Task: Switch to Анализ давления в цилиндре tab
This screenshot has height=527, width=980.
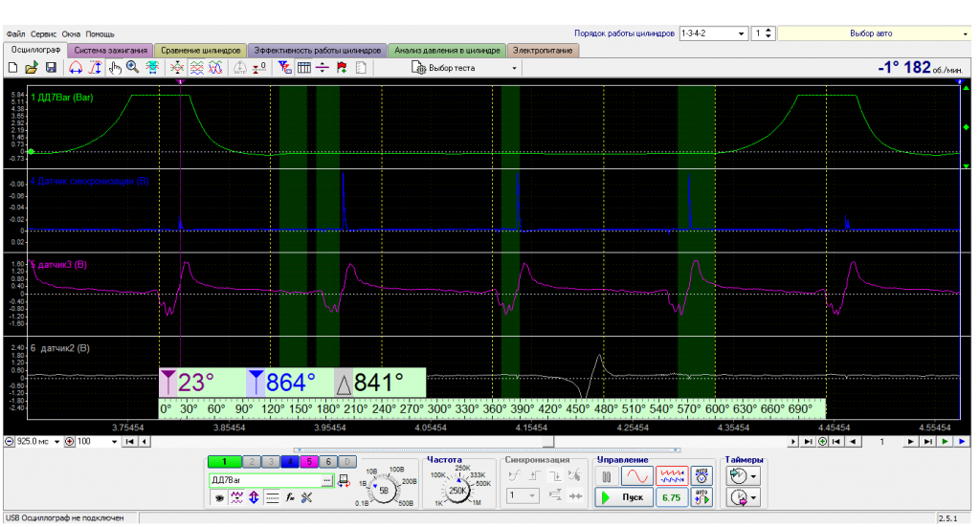Action: pos(447,50)
